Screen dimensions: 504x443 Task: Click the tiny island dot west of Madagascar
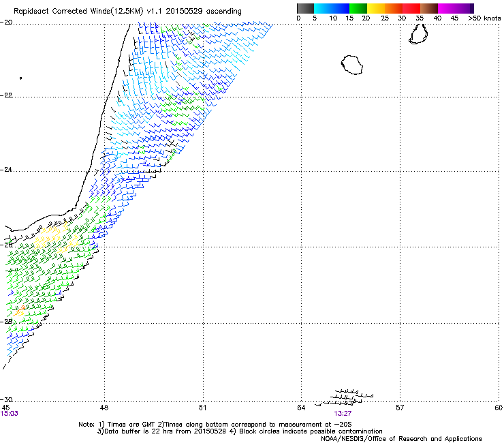point(20,78)
